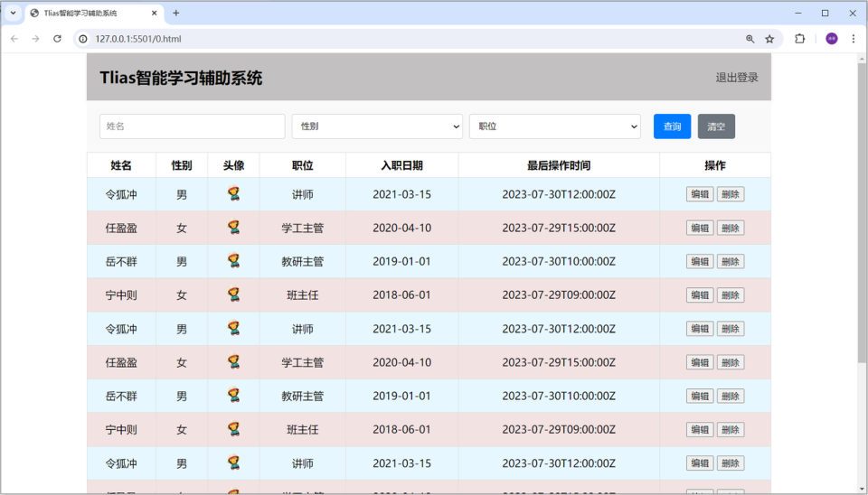Click 删除 in the second 任盈盈 row

pos(731,362)
